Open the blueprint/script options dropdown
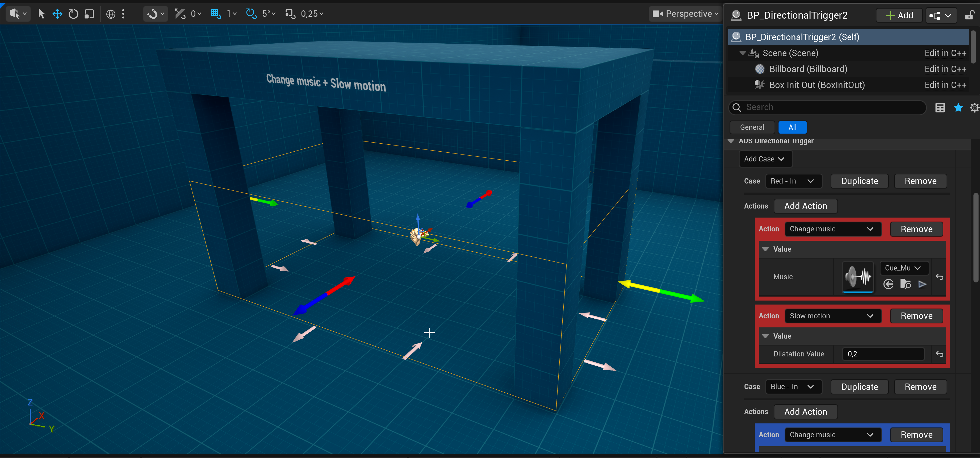The image size is (980, 458). click(x=941, y=15)
